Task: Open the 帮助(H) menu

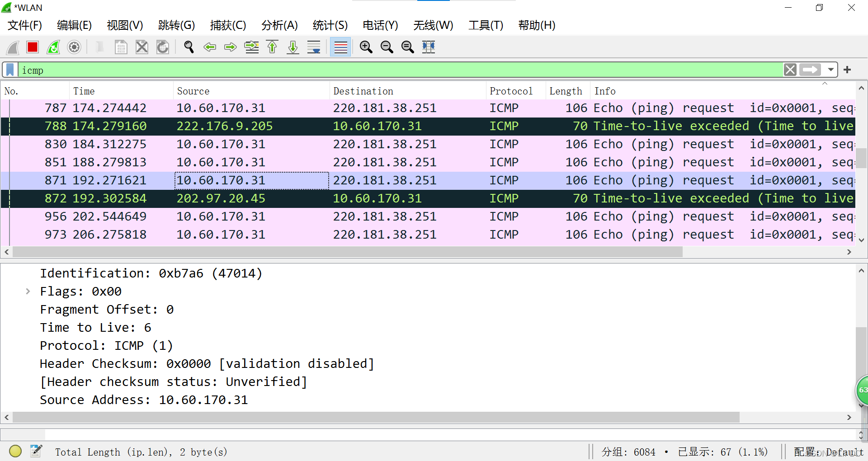Action: (x=537, y=25)
